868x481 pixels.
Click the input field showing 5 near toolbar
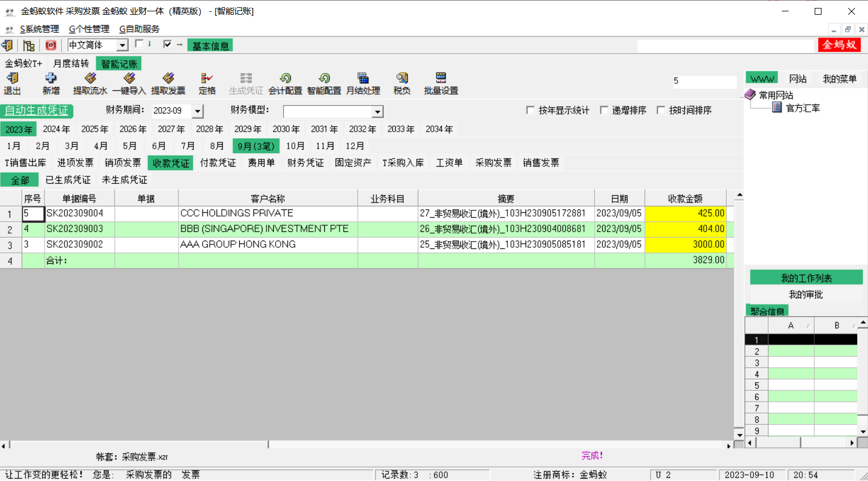(704, 81)
